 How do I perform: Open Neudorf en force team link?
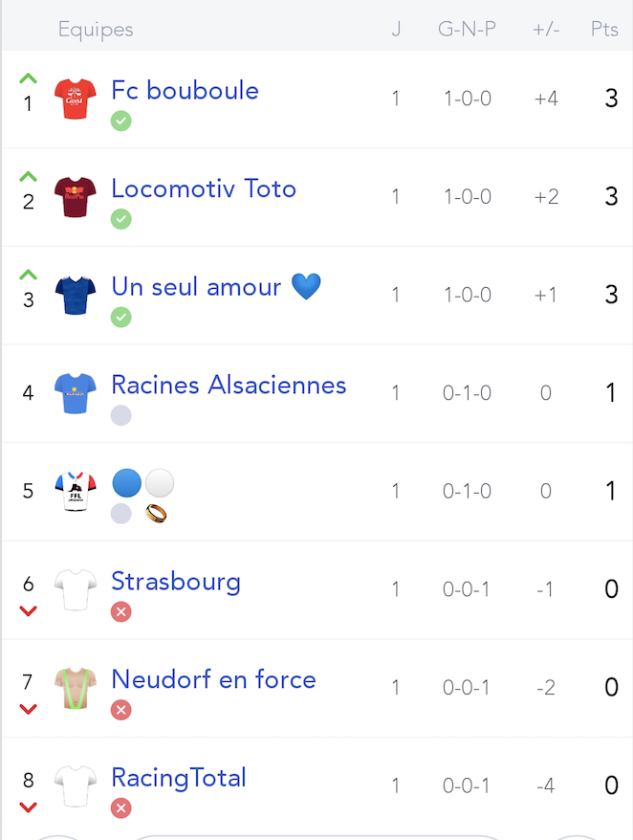(x=213, y=679)
